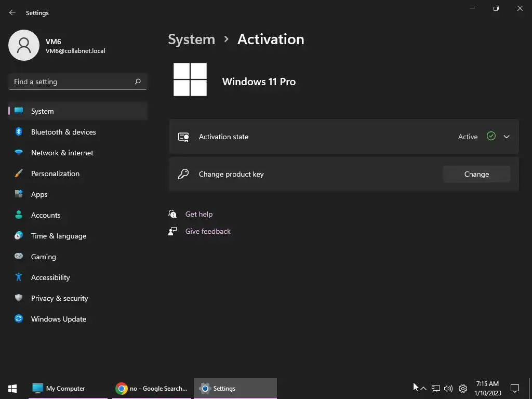Click the product key icon

pyautogui.click(x=183, y=174)
